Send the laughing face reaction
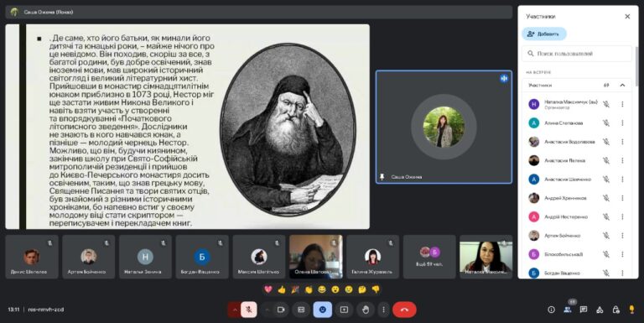Viewport: 644px width, 323px height. pyautogui.click(x=322, y=289)
